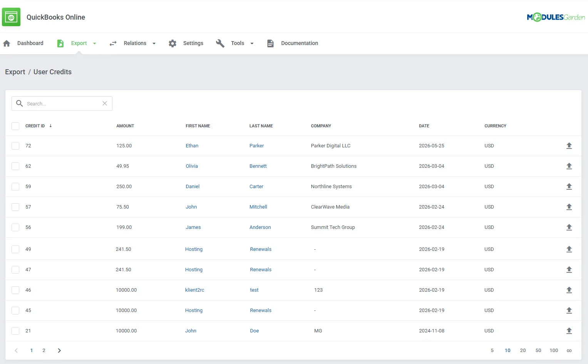Open the Dashboard menu item

pyautogui.click(x=30, y=43)
